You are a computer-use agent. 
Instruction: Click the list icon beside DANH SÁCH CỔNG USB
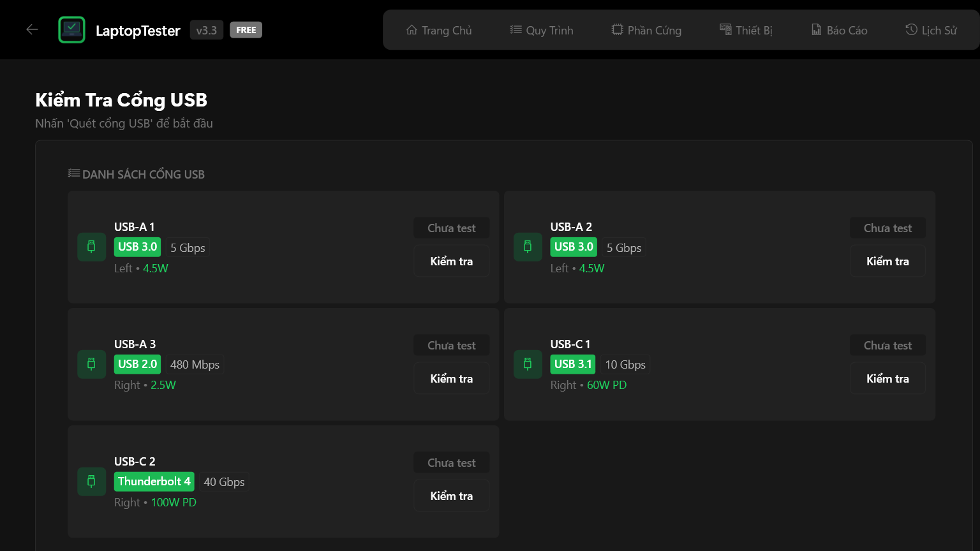coord(74,173)
